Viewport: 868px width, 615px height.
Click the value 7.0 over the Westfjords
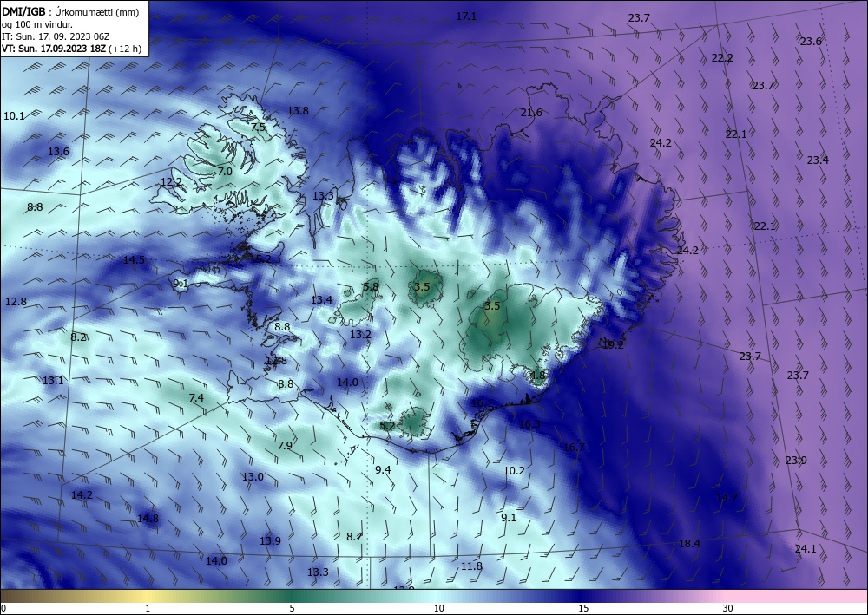[x=225, y=172]
